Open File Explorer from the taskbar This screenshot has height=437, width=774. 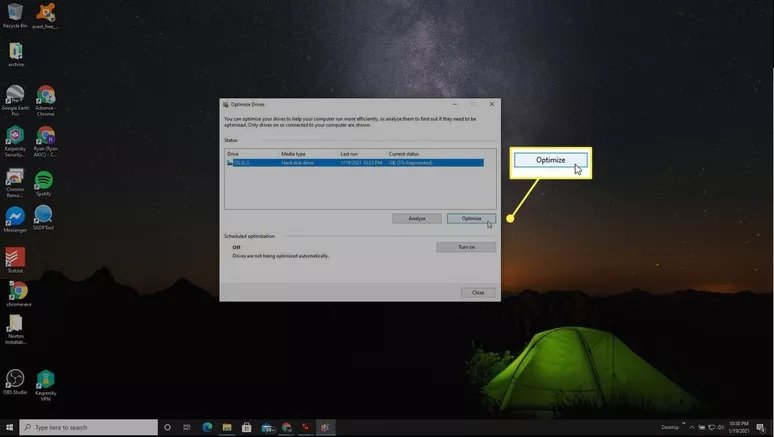pyautogui.click(x=227, y=427)
